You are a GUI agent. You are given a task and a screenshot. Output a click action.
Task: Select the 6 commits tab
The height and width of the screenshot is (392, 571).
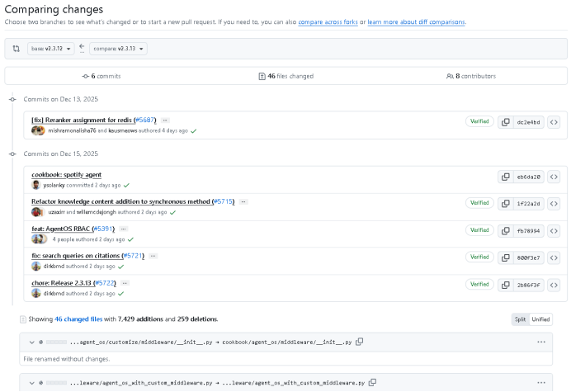tap(101, 76)
